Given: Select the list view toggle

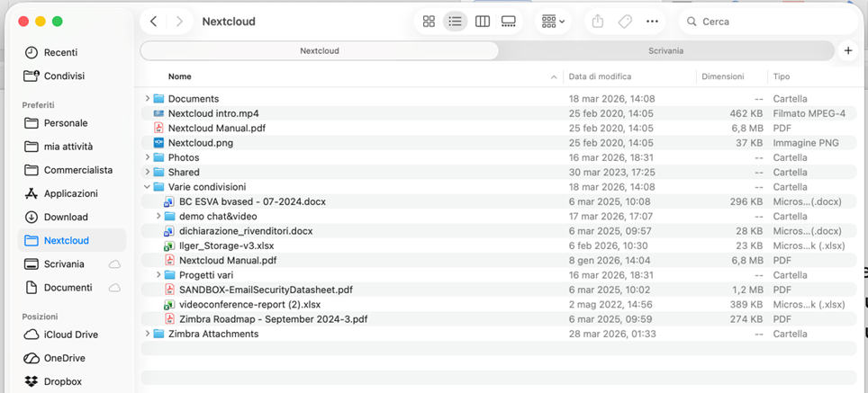Looking at the screenshot, I should [456, 22].
